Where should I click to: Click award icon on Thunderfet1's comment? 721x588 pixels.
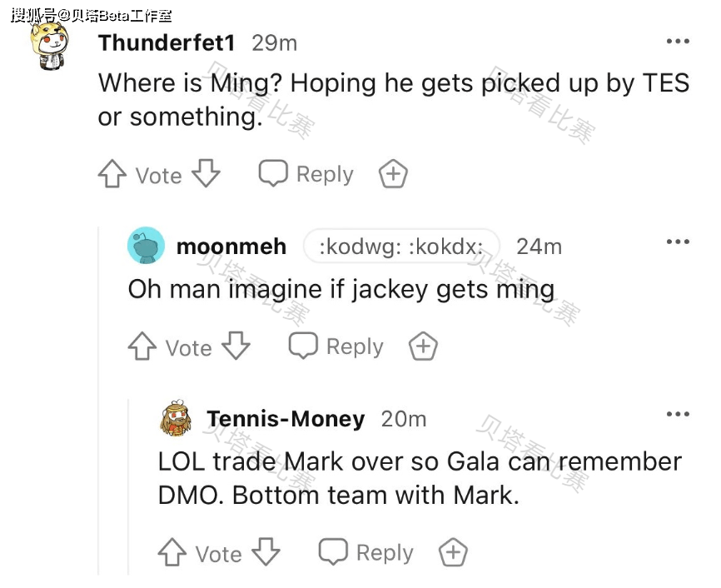click(392, 174)
